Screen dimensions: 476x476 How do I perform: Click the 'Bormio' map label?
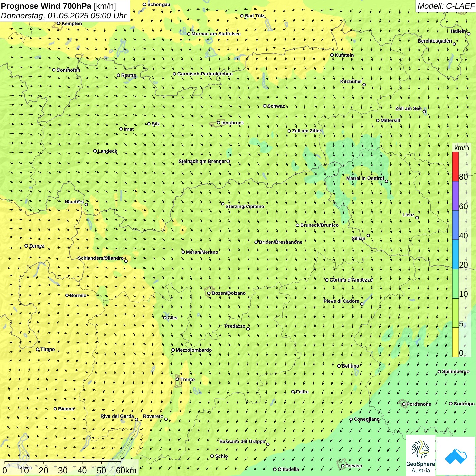[x=78, y=295]
